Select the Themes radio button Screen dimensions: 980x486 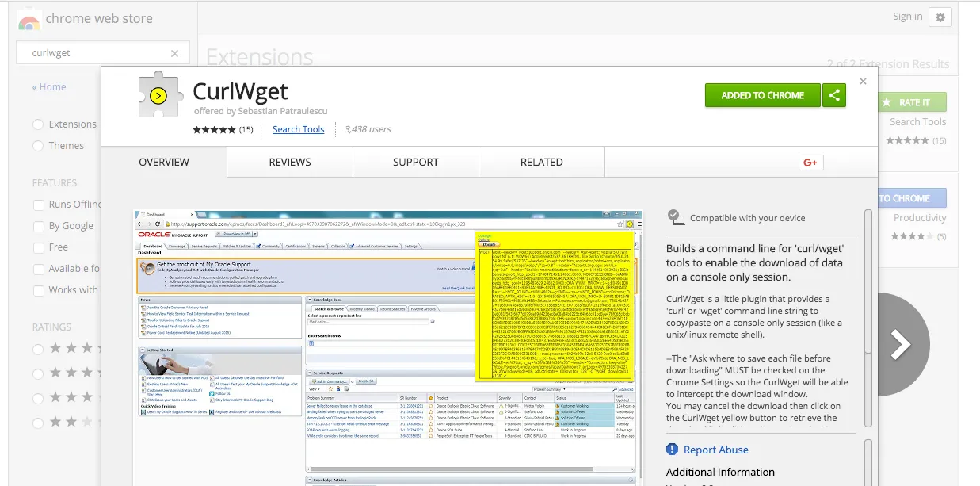click(38, 146)
